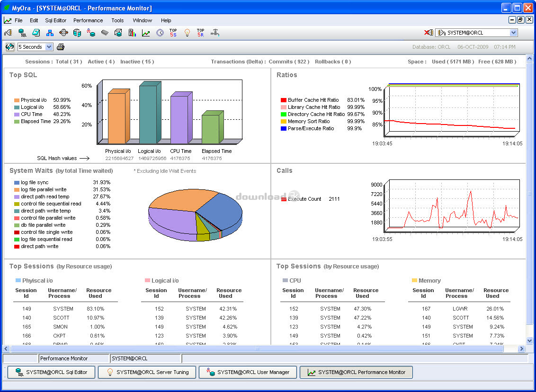Switch to SYSTEM@ORCL Server Tuning window button
The width and height of the screenshot is (536, 392).
tap(147, 372)
